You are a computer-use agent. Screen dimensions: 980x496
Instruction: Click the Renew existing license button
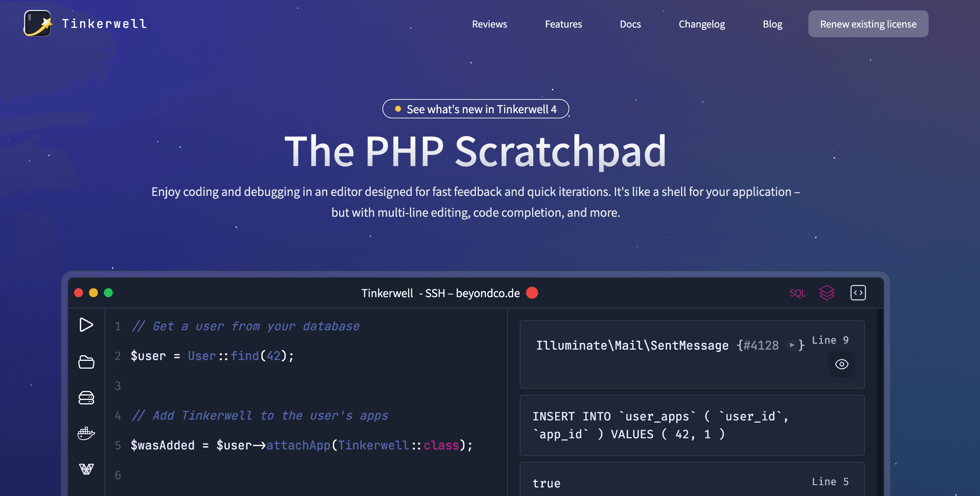pyautogui.click(x=868, y=23)
